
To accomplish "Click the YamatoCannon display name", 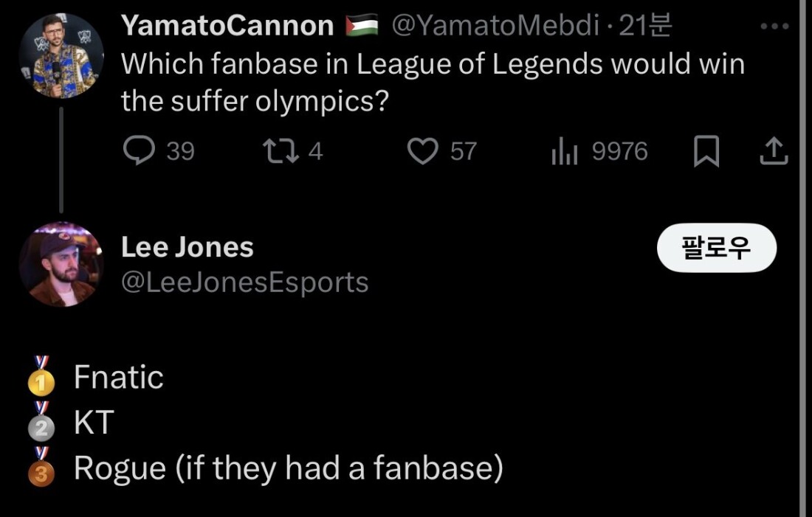I will coord(227,27).
